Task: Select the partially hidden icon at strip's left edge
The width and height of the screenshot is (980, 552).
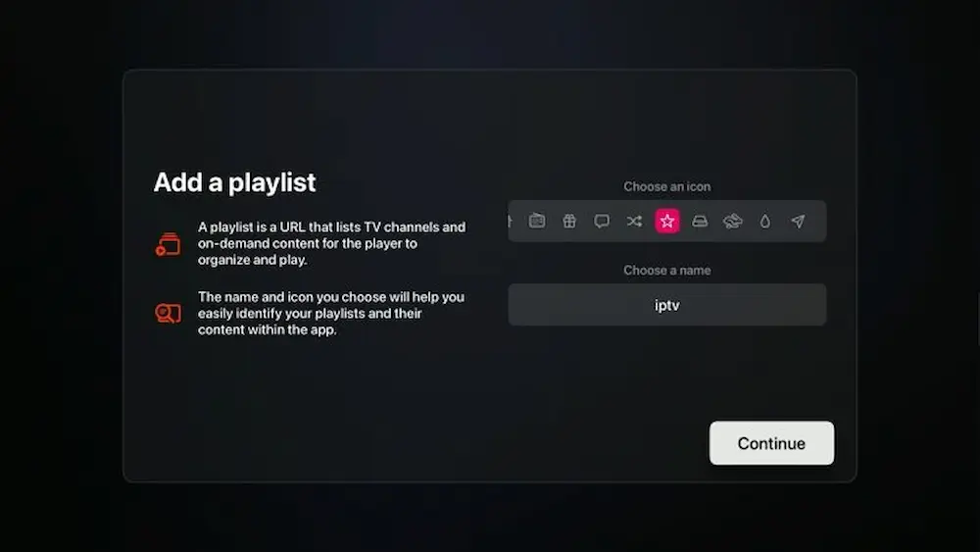Action: click(x=511, y=222)
